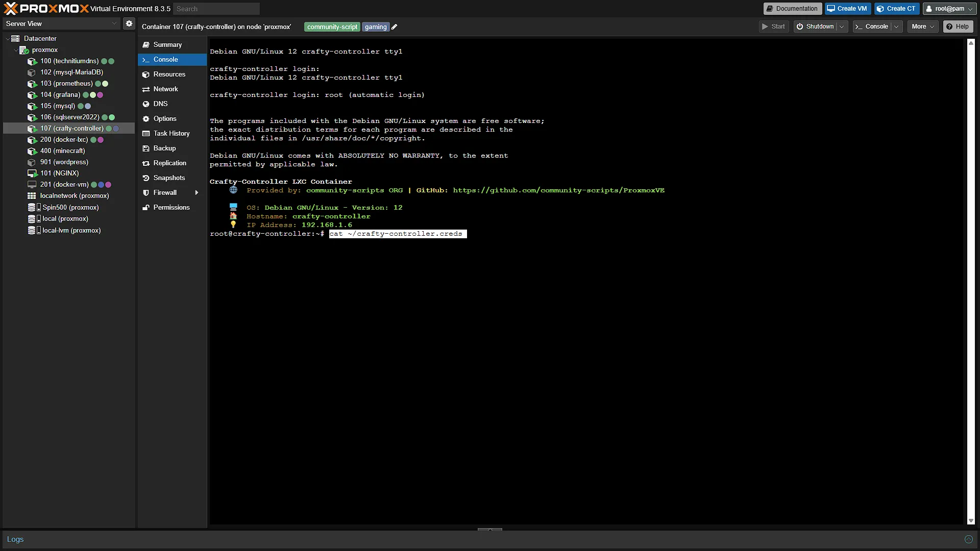Screen dimensions: 980x551
Task: Open the Task History tab
Action: (172, 134)
